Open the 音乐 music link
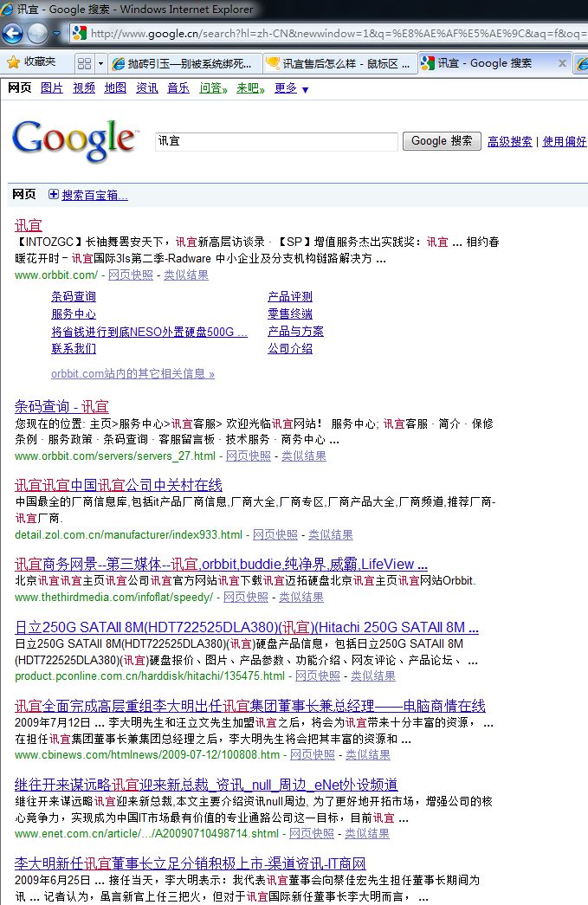588x905 pixels. [178, 87]
